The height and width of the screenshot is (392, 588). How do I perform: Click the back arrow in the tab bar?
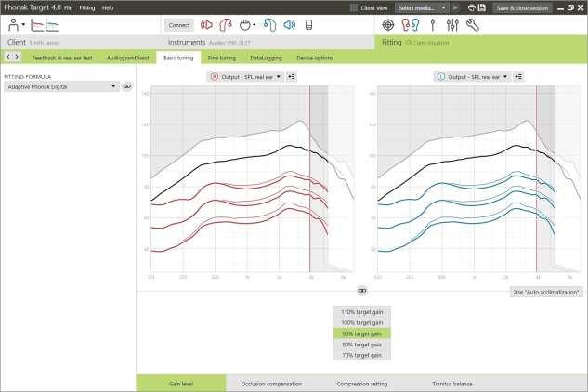tap(8, 57)
